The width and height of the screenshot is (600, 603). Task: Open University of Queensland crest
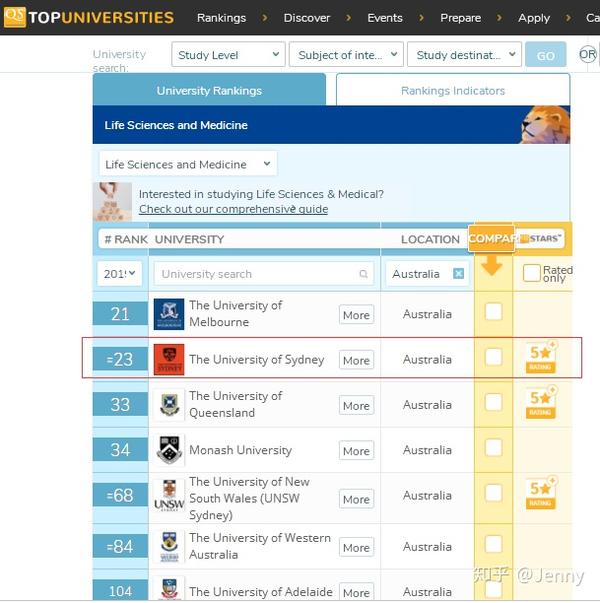point(169,405)
